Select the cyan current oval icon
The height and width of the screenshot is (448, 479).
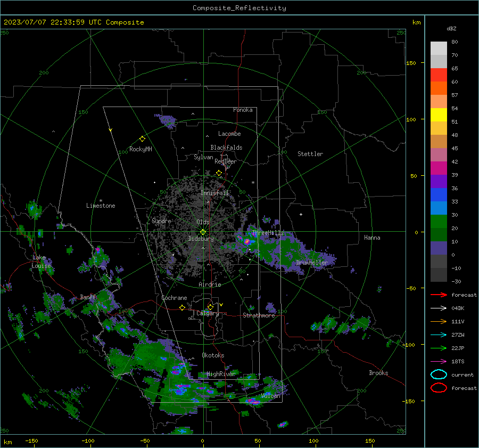tap(439, 374)
